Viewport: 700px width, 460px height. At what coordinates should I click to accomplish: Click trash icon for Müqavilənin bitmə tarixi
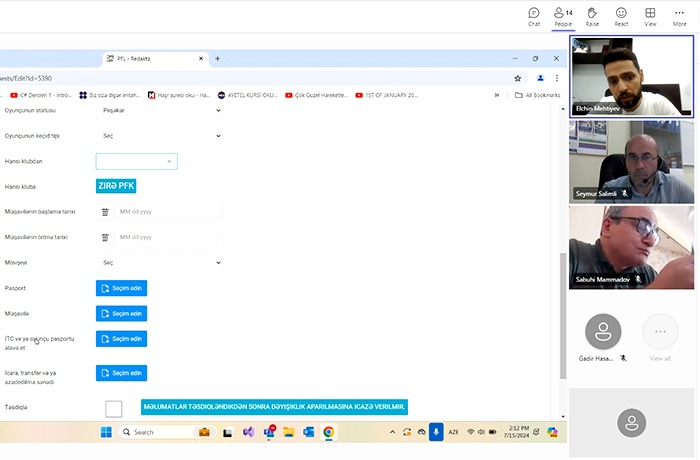tap(105, 237)
